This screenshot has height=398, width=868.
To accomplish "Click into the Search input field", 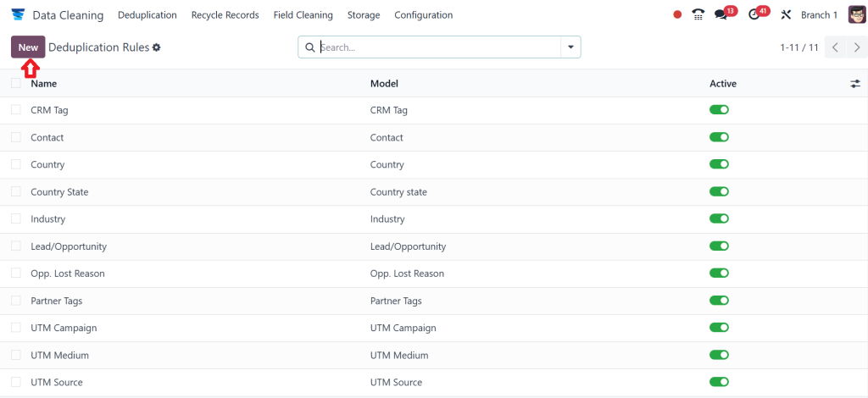I will (440, 47).
